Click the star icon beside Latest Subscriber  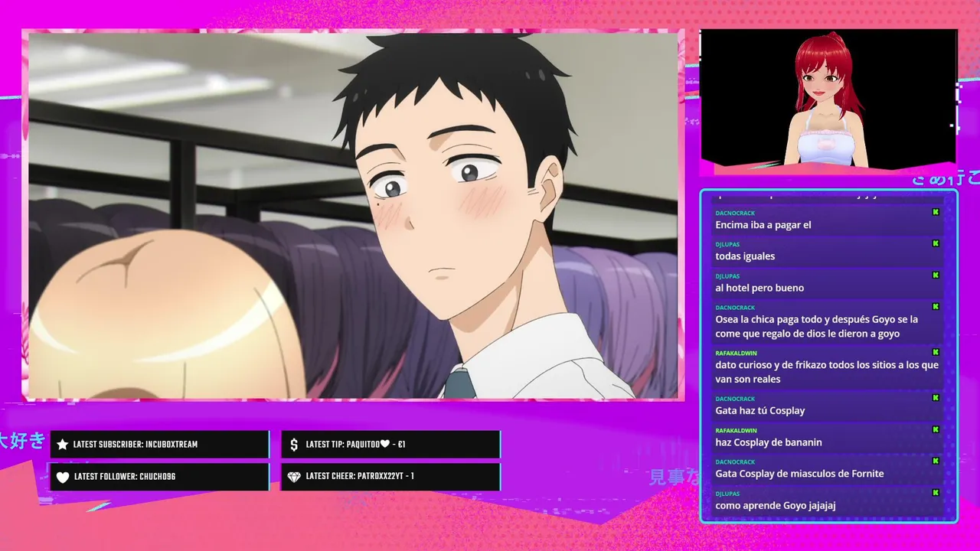(62, 445)
